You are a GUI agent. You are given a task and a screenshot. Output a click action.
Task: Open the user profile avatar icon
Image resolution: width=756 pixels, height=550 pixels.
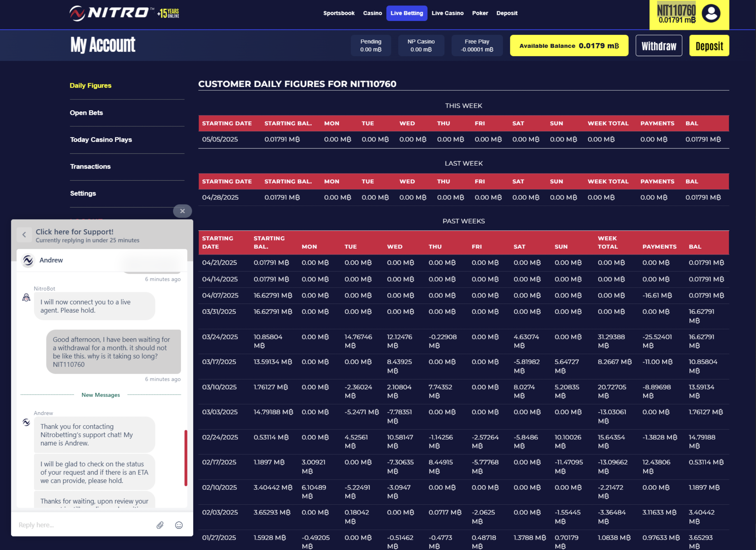point(711,13)
